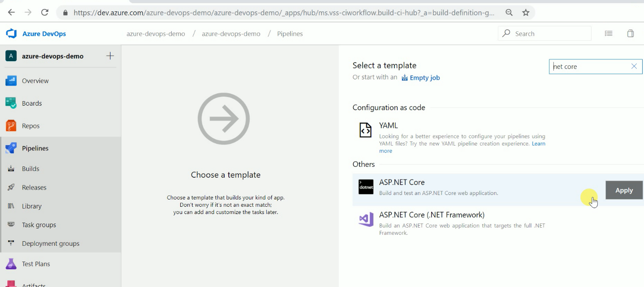Open the Boards sidebar icon
Screen dimensions: 644x287
pos(11,103)
